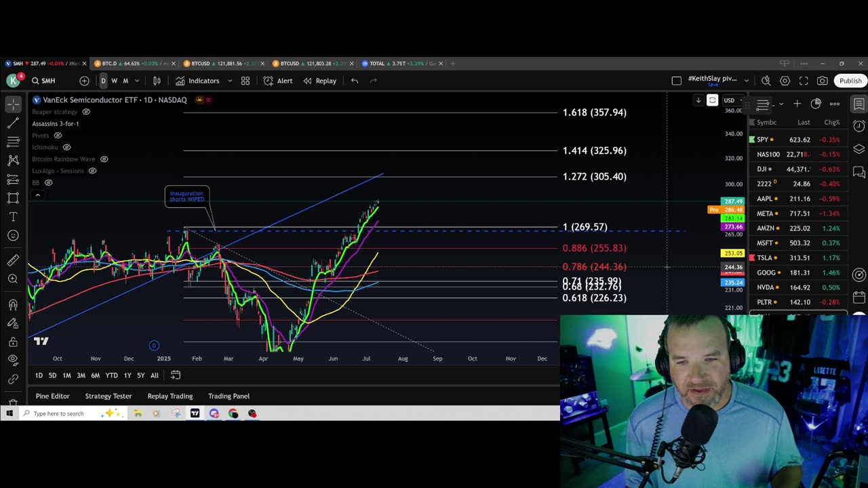Open the Indicators dialog
868x488 pixels.
pyautogui.click(x=197, y=81)
